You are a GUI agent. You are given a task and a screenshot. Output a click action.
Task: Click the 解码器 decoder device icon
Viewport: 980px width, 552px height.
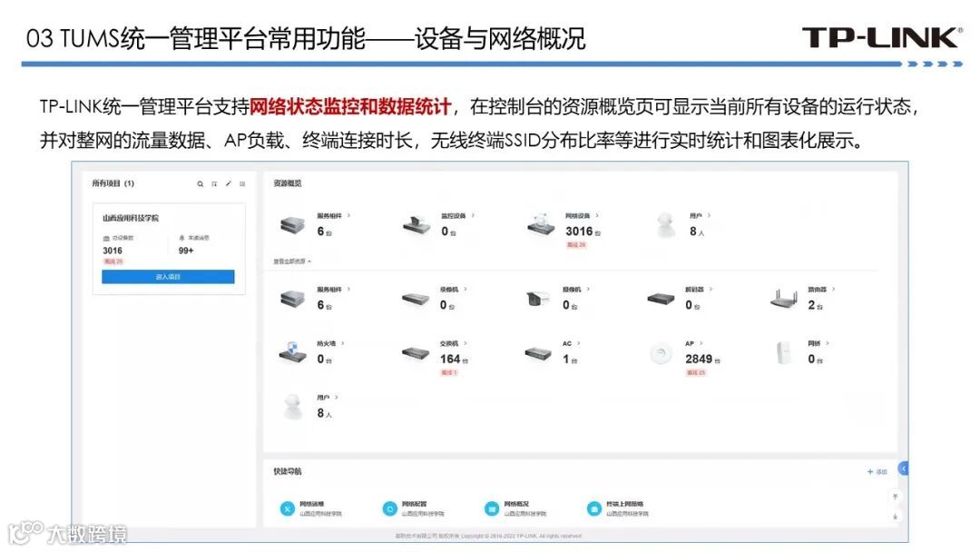pyautogui.click(x=661, y=299)
